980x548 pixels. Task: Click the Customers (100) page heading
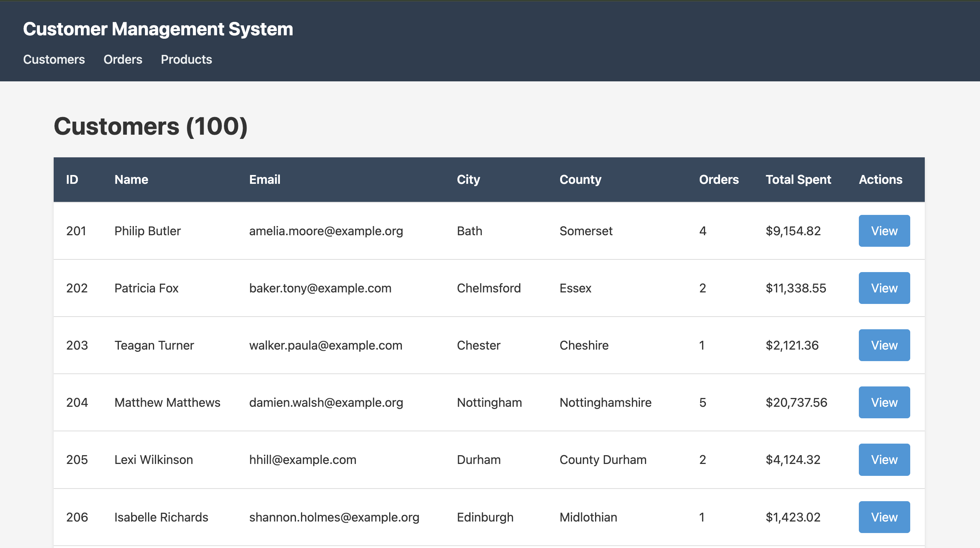coord(151,125)
